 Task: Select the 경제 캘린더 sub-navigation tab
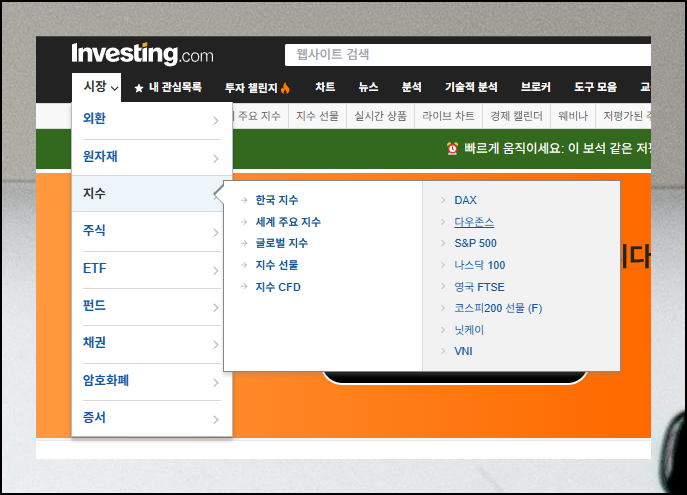click(x=516, y=116)
